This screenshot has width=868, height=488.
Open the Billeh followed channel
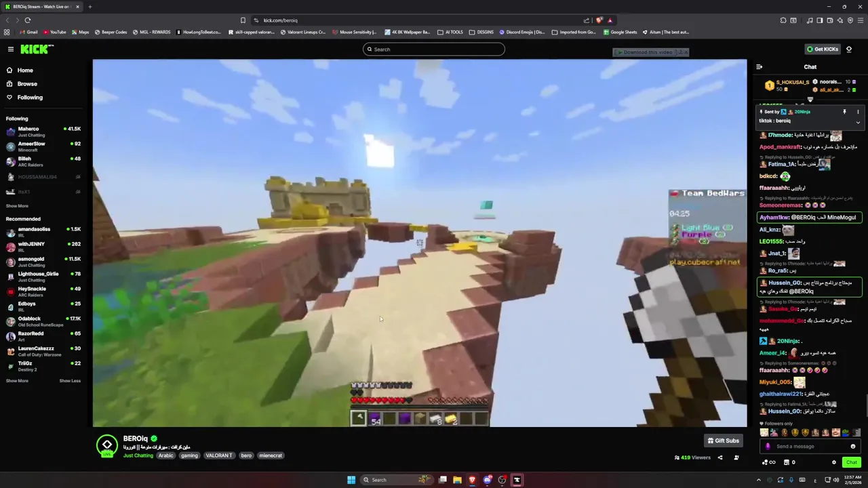pyautogui.click(x=43, y=161)
